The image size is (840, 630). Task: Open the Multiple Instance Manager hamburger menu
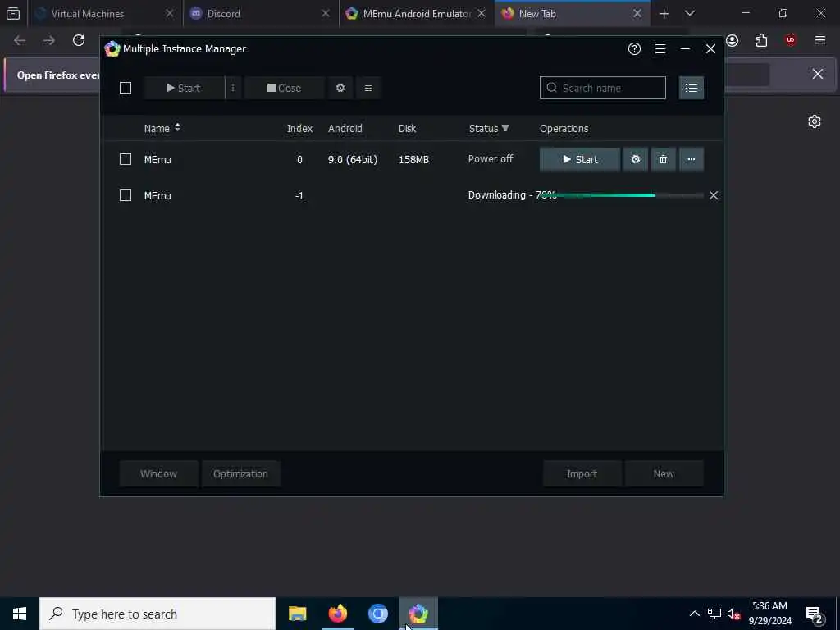(660, 48)
